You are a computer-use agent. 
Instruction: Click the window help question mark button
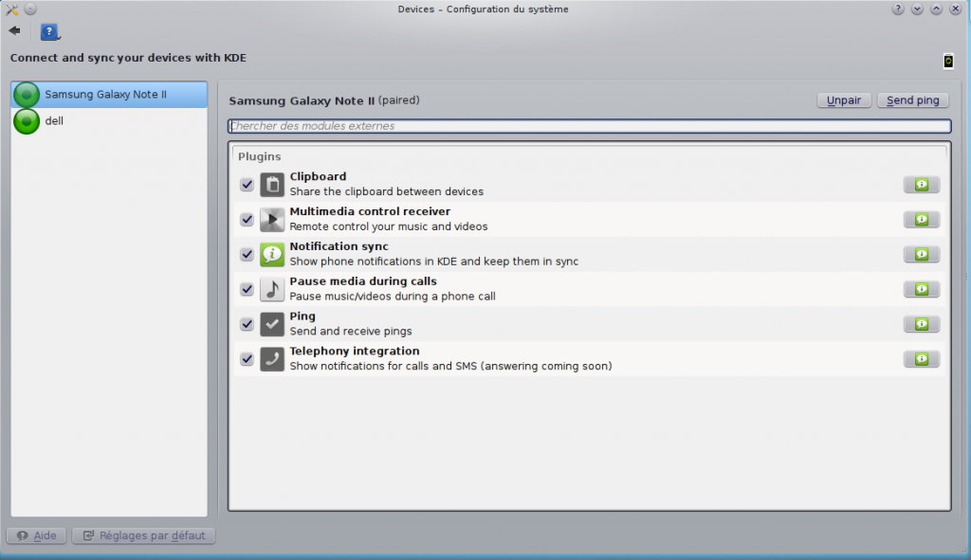(897, 9)
